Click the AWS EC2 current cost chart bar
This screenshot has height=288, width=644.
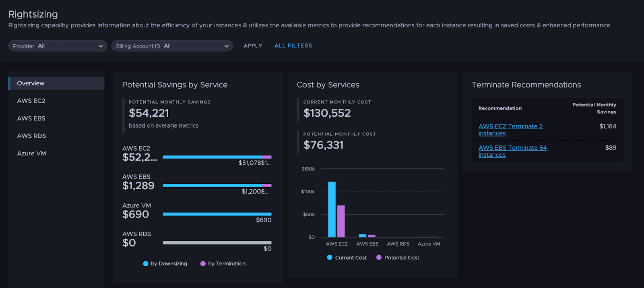tap(332, 209)
